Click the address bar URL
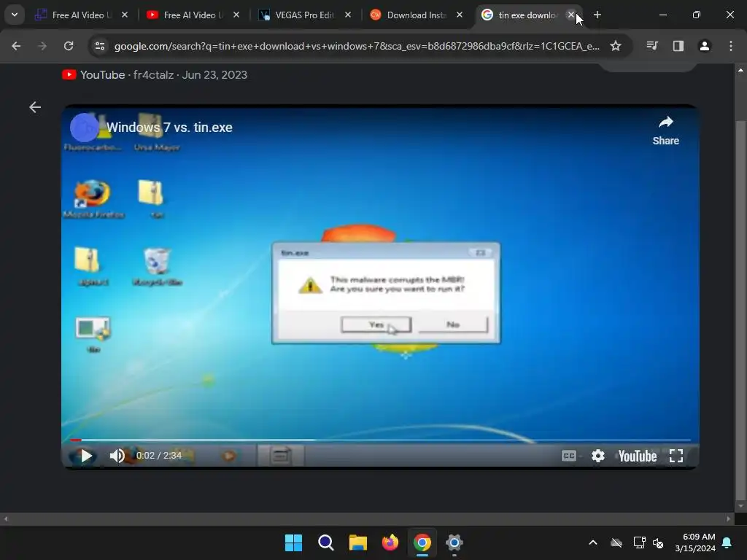 tap(357, 46)
